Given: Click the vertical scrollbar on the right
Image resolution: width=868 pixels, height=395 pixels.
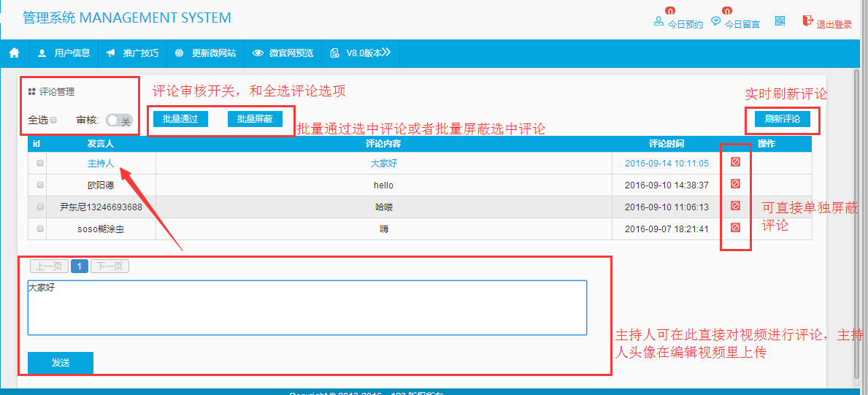Looking at the screenshot, I should [858, 219].
